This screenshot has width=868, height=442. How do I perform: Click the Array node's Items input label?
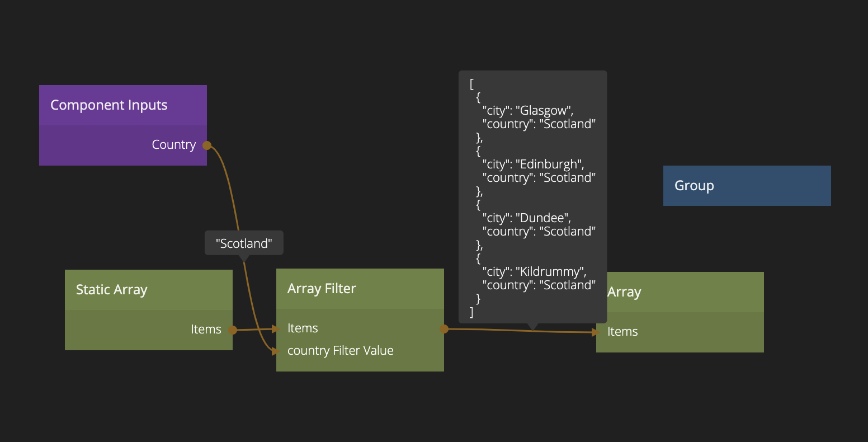coord(622,332)
